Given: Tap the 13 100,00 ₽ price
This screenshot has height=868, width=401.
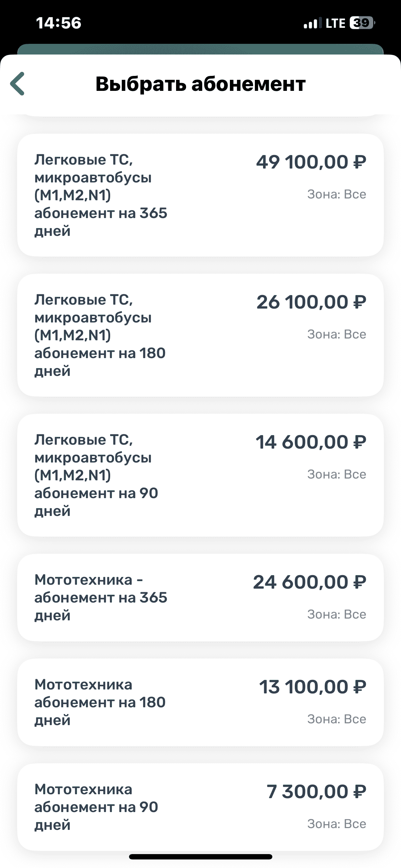Looking at the screenshot, I should pos(313,687).
